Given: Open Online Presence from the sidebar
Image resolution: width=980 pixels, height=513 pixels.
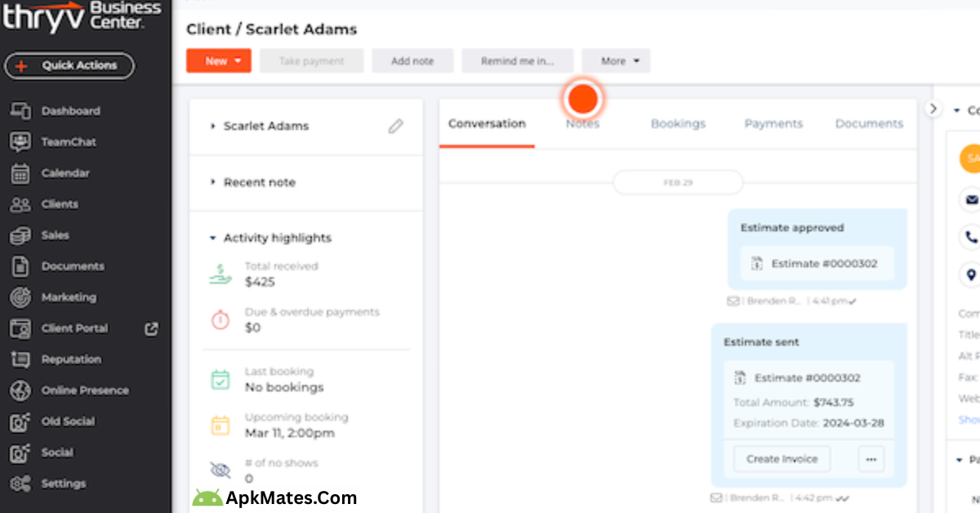Looking at the screenshot, I should click(x=86, y=390).
